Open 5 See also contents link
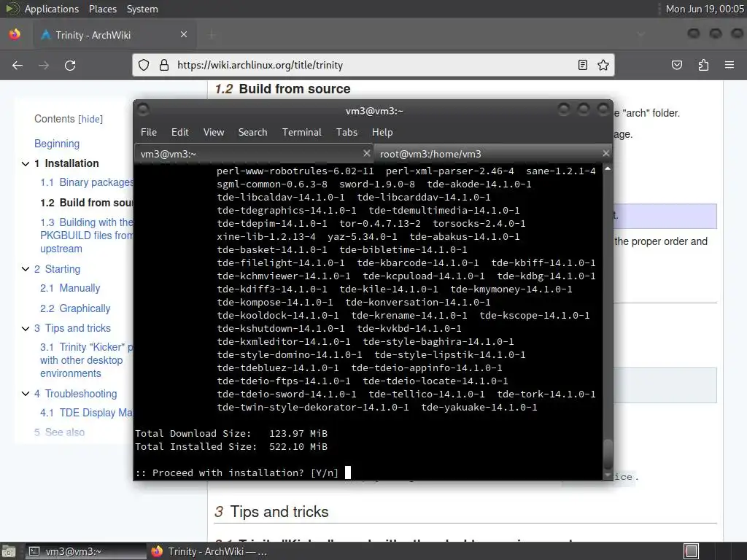Image resolution: width=747 pixels, height=560 pixels. (60, 432)
